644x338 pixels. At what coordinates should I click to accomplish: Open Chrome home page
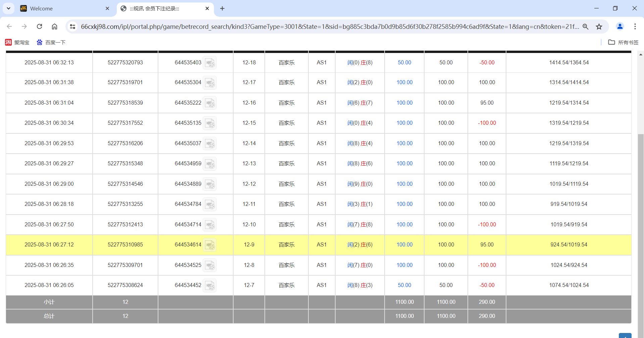[54, 26]
